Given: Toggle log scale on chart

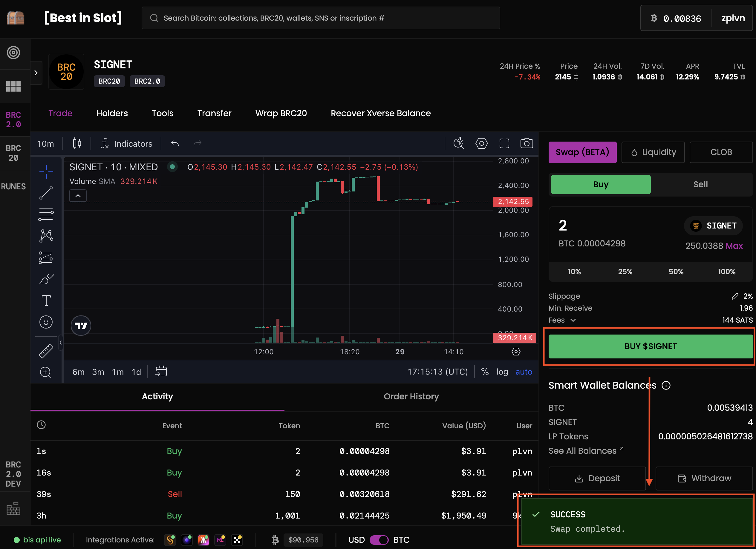Looking at the screenshot, I should (x=502, y=372).
